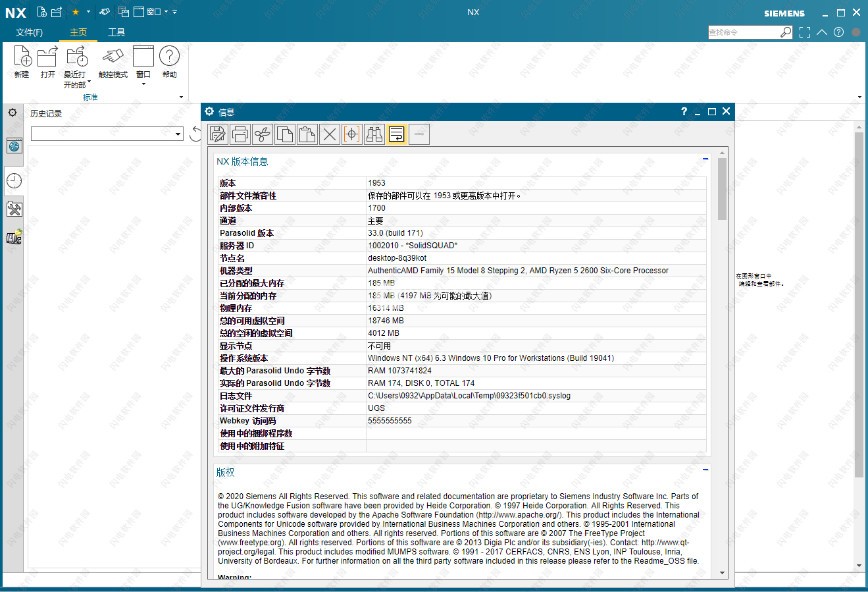Image resolution: width=868 pixels, height=592 pixels.
Task: Click the crosshair target icon in 信息 toolbar
Action: click(352, 134)
